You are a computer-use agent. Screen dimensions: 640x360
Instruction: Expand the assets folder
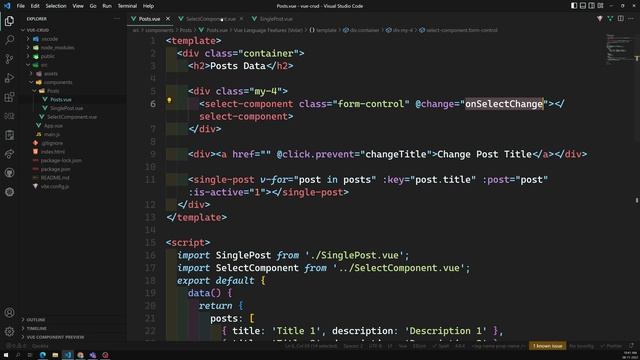coord(51,73)
